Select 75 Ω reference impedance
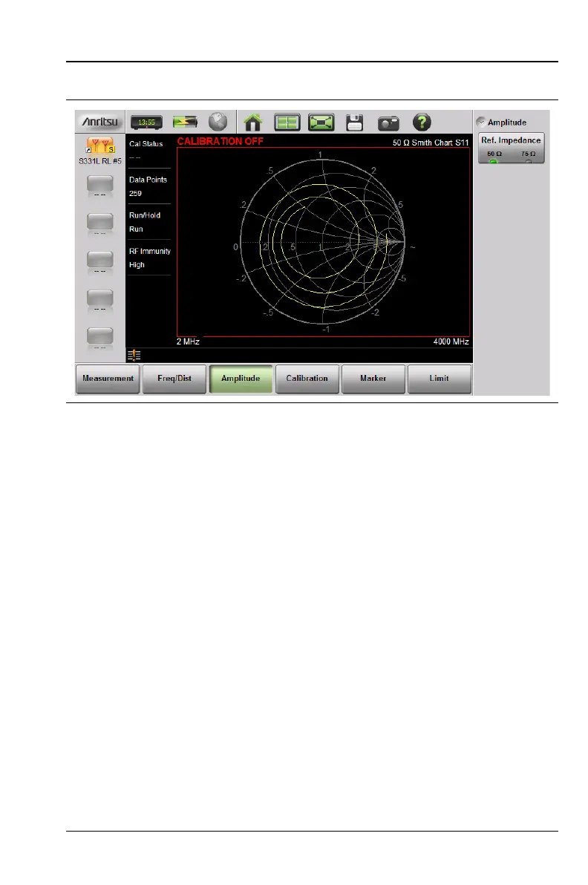Screen dimensions: 588x885 click(x=528, y=157)
